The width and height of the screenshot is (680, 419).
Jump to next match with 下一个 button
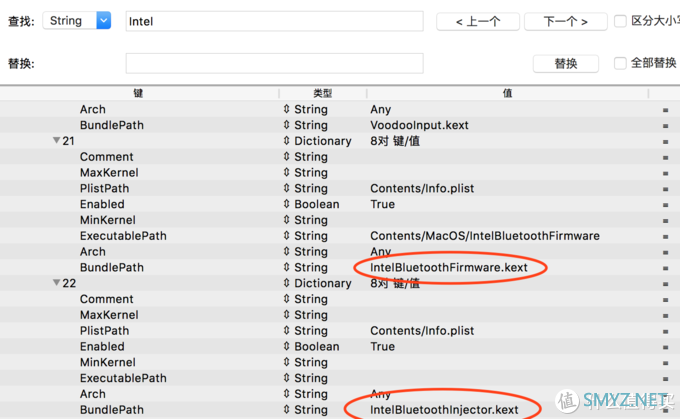click(x=566, y=21)
